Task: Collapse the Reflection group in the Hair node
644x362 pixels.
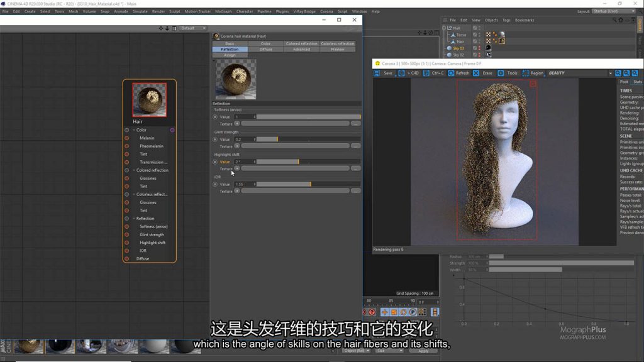Action: pos(134,218)
